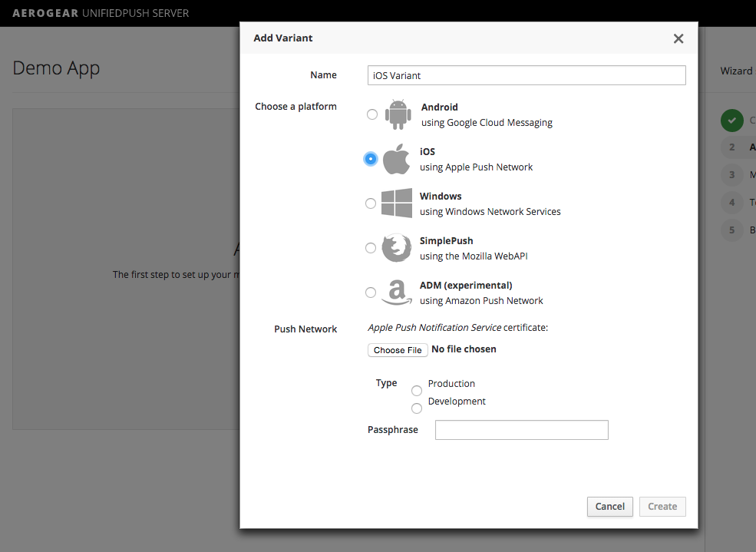Click the green completed checkmark in the wizard sidebar
The width and height of the screenshot is (756, 552).
[x=733, y=121]
